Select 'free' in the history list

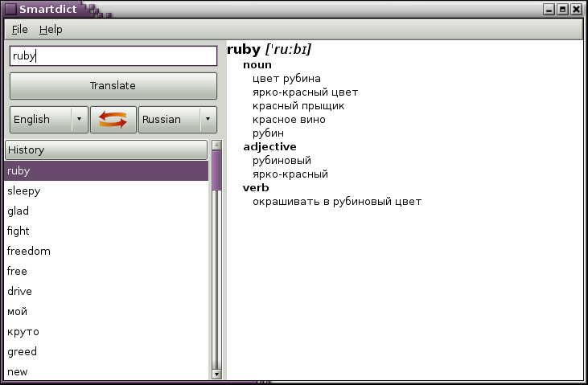click(106, 271)
